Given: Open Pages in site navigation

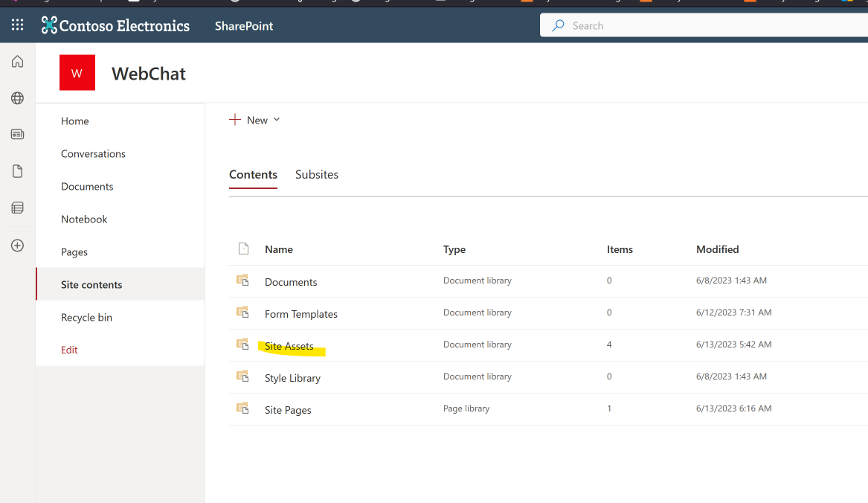Looking at the screenshot, I should tap(74, 252).
